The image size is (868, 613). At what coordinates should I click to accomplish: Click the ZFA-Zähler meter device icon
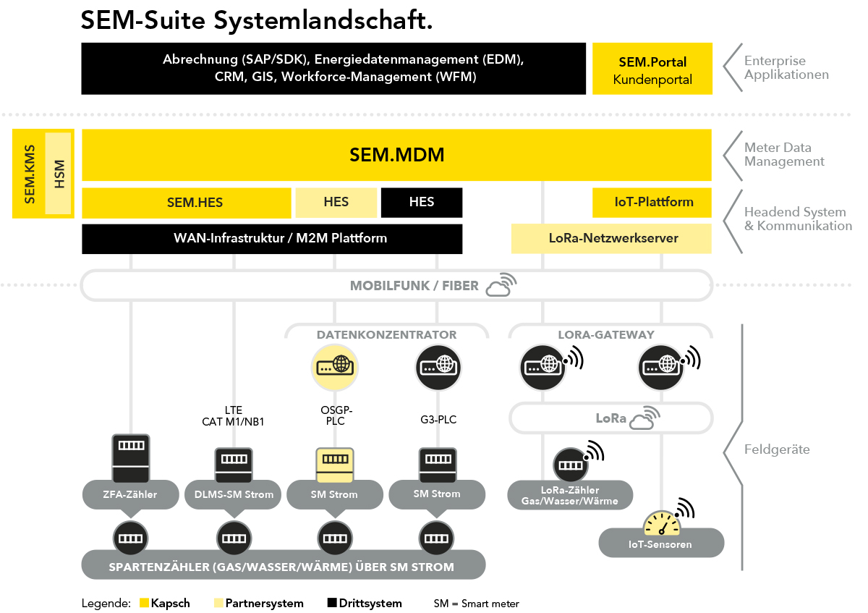(x=131, y=460)
